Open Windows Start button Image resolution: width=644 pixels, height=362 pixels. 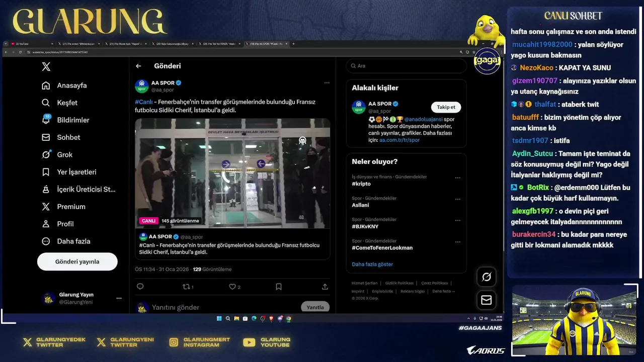219,318
